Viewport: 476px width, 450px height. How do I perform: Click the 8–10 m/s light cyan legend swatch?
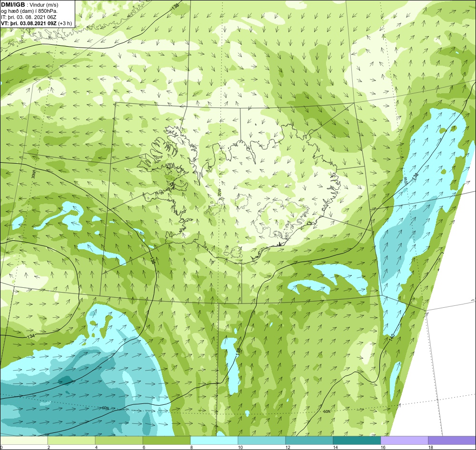(x=214, y=440)
